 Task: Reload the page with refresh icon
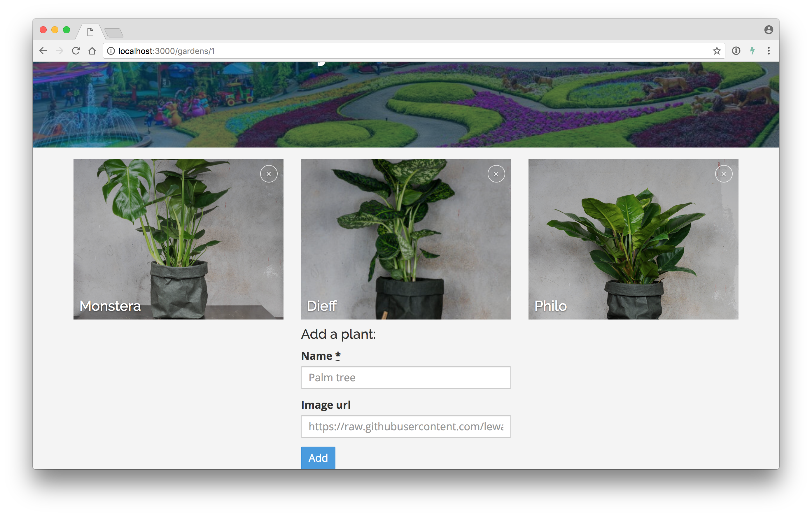click(x=76, y=51)
